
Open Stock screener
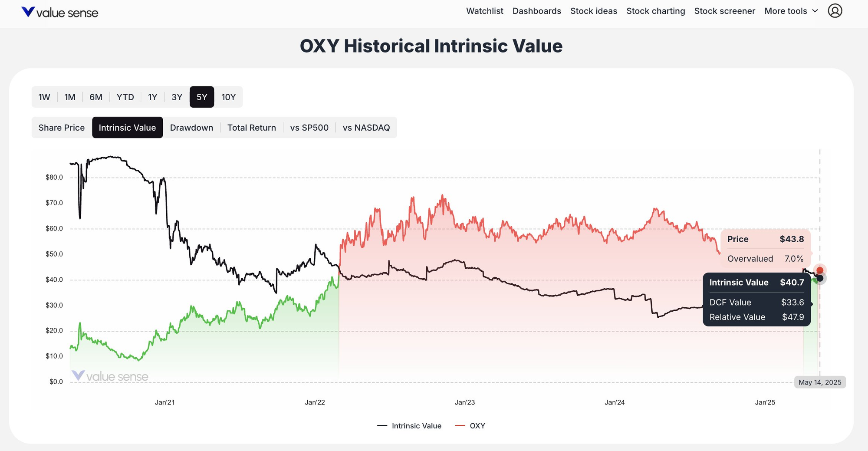click(724, 11)
